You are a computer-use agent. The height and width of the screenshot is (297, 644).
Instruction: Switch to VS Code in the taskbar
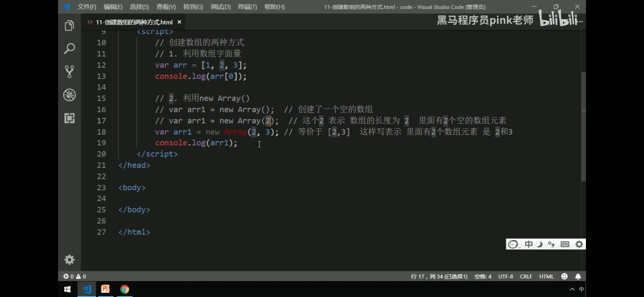click(x=87, y=289)
